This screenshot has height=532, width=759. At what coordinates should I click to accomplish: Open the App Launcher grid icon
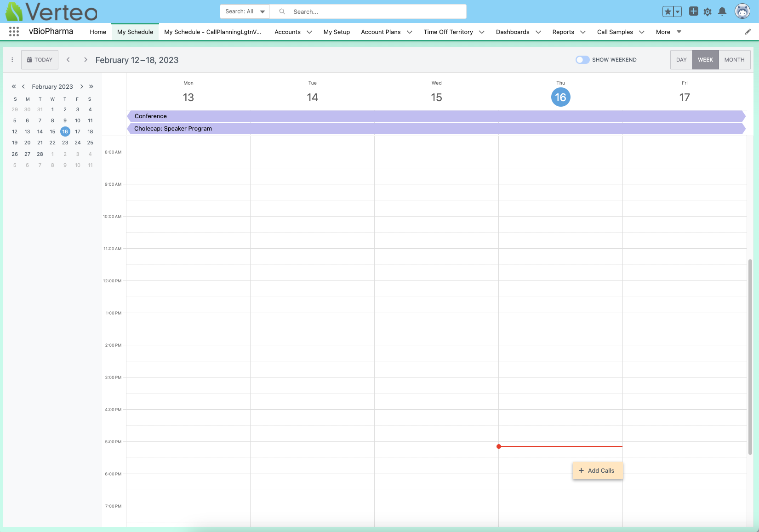pyautogui.click(x=14, y=32)
